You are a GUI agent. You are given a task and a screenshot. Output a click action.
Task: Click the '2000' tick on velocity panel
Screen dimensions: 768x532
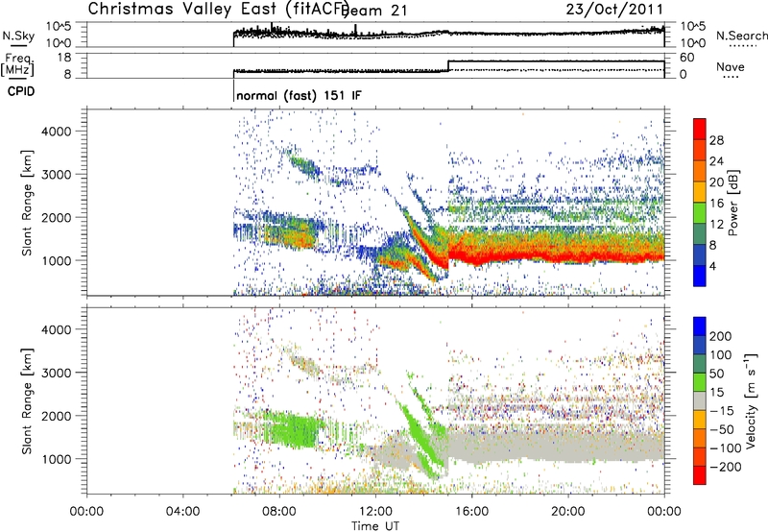pos(57,416)
